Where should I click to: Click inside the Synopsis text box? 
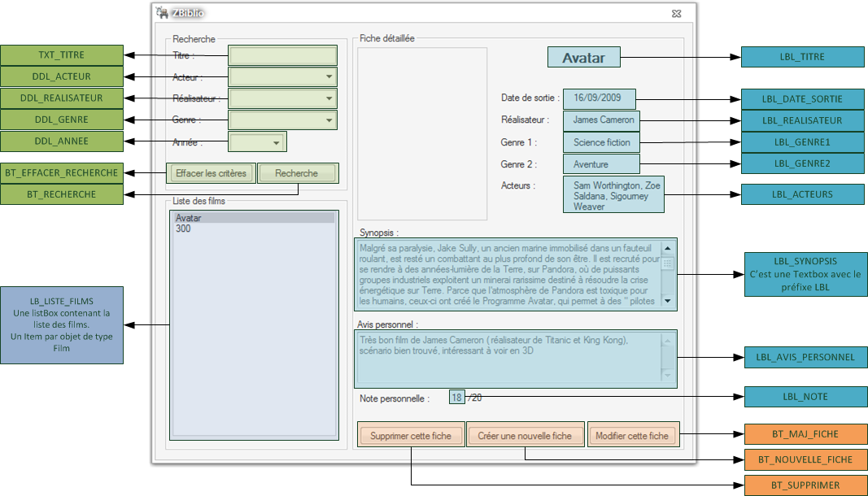pyautogui.click(x=508, y=274)
